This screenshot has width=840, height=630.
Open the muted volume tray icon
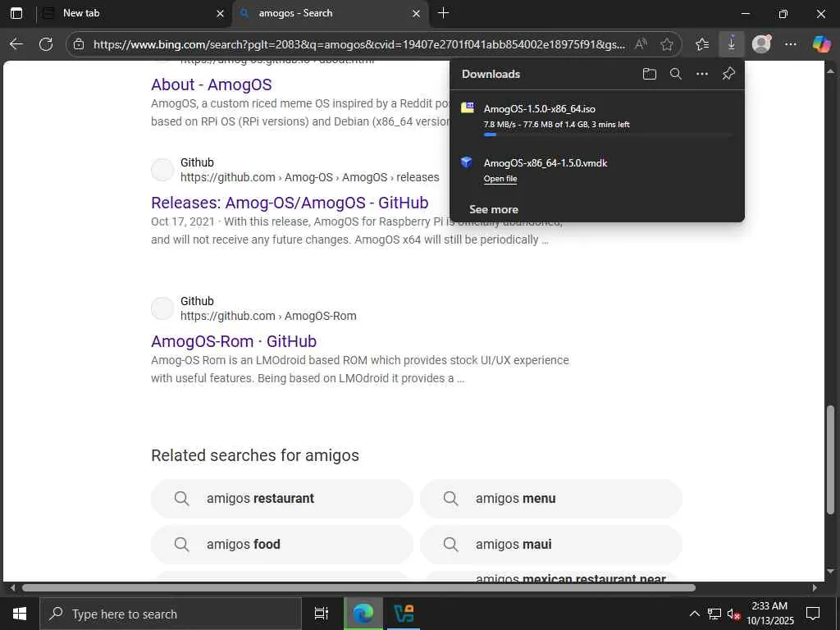point(733,614)
